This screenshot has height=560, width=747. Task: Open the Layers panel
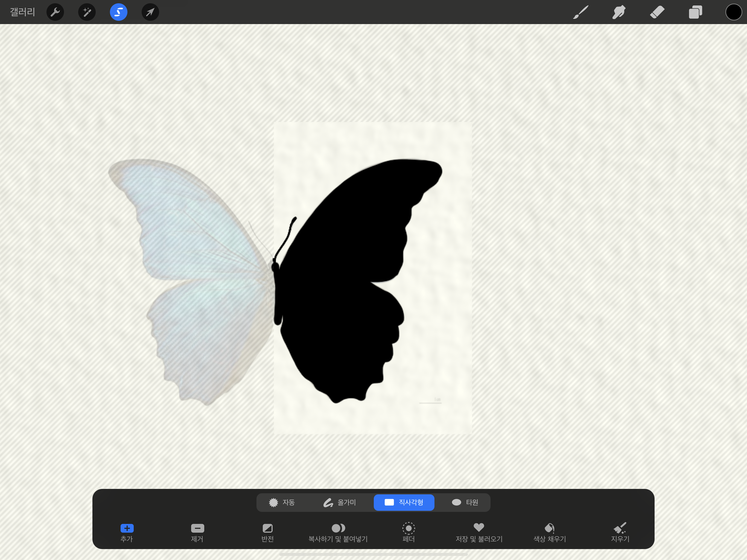(x=695, y=12)
